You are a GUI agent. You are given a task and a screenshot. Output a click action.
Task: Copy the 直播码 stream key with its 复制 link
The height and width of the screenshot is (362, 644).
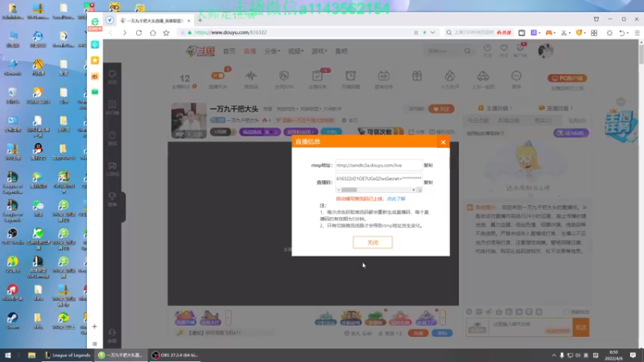point(428,183)
